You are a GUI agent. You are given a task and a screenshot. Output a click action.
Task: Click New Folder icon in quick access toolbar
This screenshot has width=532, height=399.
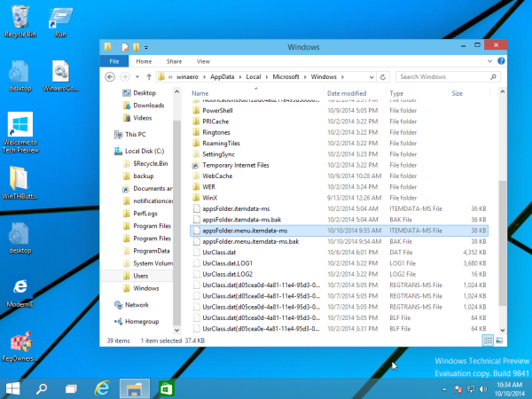pos(137,47)
